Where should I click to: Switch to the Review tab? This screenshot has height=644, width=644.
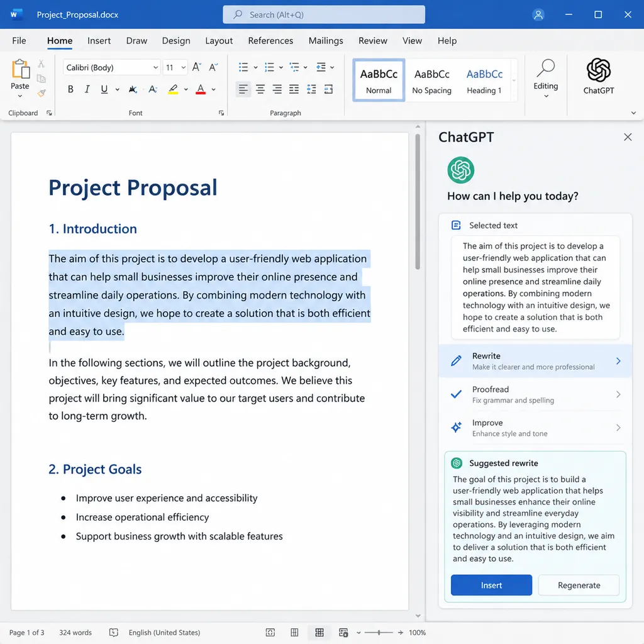(373, 41)
